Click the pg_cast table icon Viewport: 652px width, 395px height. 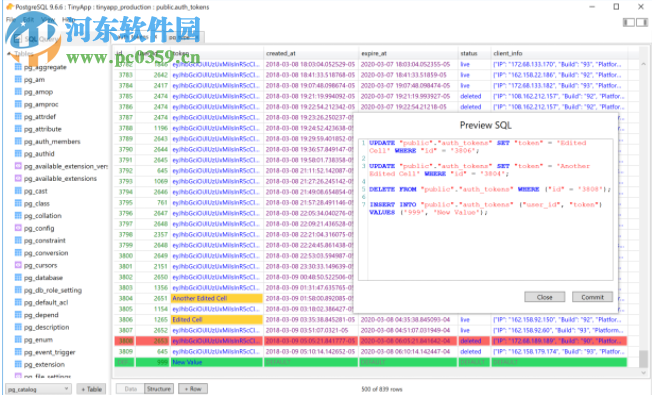pos(18,191)
